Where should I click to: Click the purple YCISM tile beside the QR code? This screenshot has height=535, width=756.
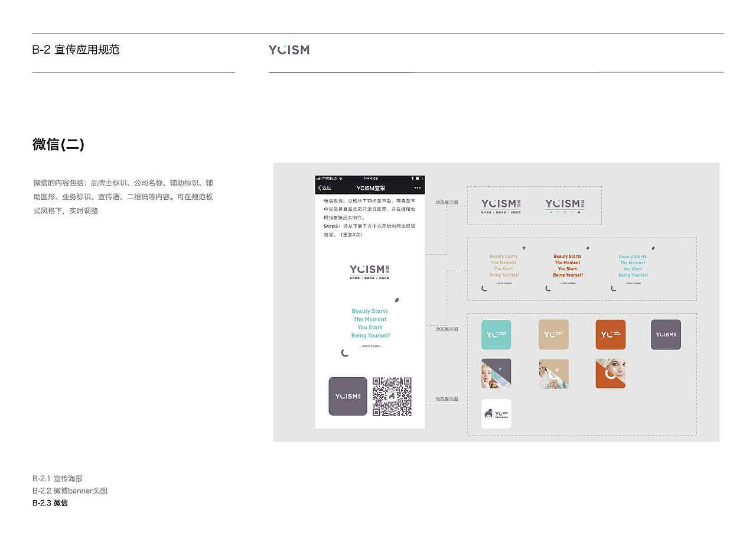click(x=348, y=396)
